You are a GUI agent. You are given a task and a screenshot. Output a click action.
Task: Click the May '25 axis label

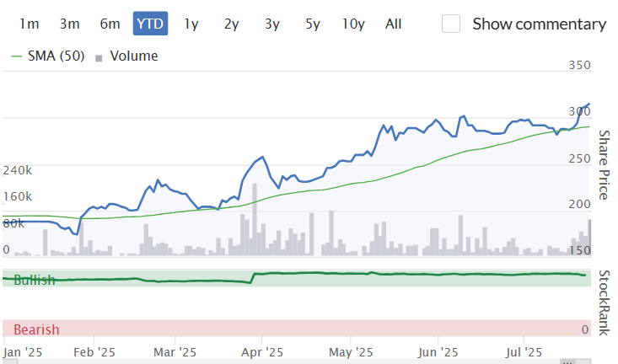click(x=351, y=352)
